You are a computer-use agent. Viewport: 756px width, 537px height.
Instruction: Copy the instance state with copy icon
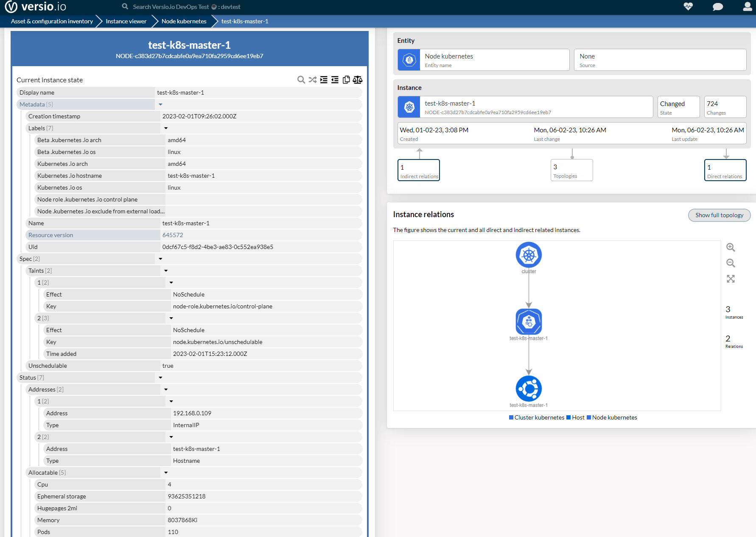(x=346, y=80)
